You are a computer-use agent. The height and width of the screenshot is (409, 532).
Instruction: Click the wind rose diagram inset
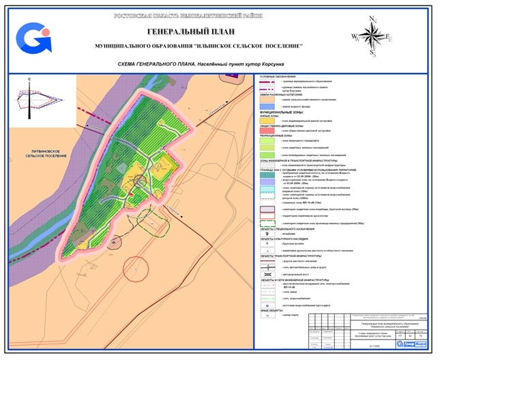click(41, 100)
